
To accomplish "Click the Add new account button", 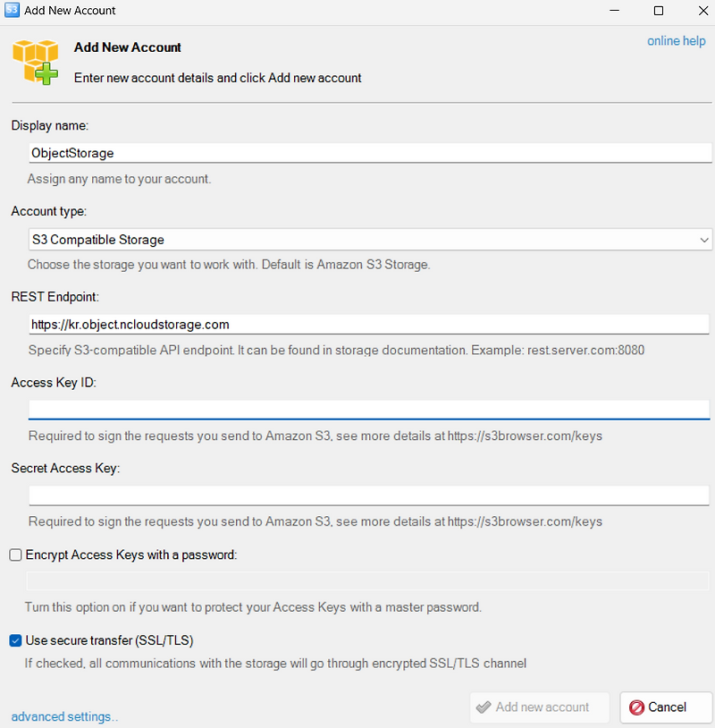I will click(540, 707).
